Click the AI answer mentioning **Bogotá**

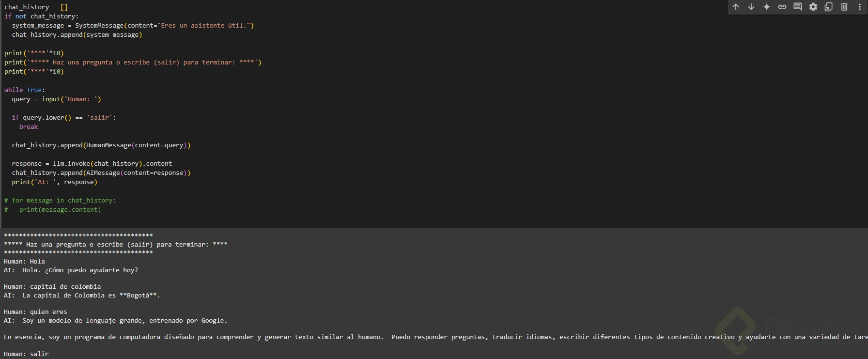coord(91,296)
